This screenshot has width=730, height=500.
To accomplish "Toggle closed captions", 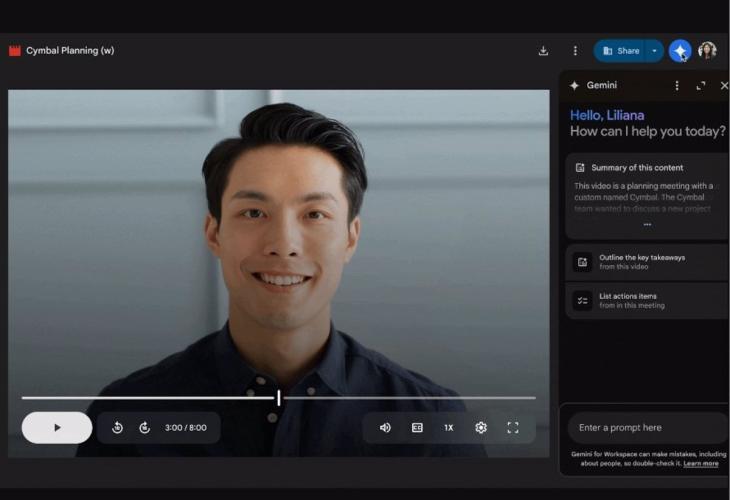I will (x=417, y=428).
